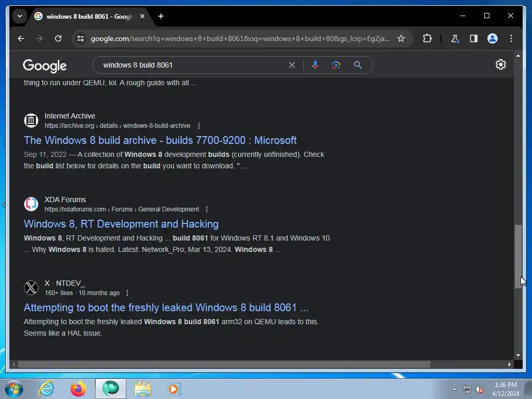Click the horizontal scroll left arrow
This screenshot has height=399, width=532.
click(x=14, y=364)
